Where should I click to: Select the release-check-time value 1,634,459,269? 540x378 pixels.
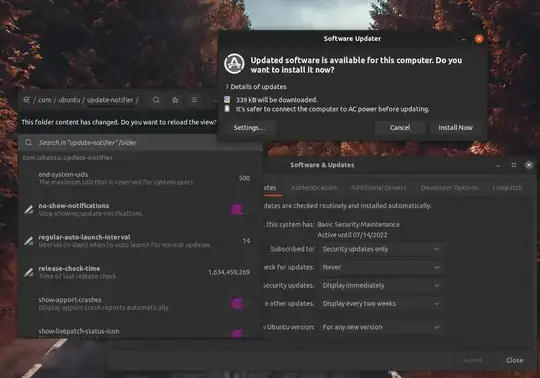pyautogui.click(x=229, y=272)
